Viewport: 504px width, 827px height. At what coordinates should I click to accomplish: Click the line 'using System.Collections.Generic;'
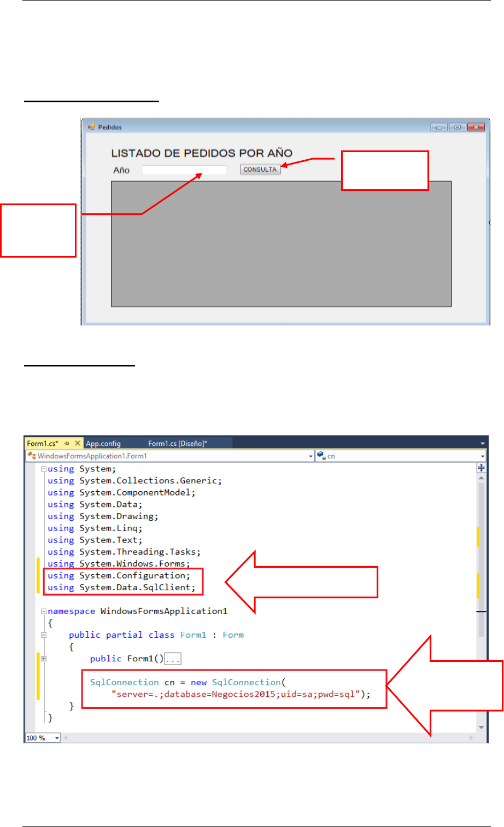134,481
